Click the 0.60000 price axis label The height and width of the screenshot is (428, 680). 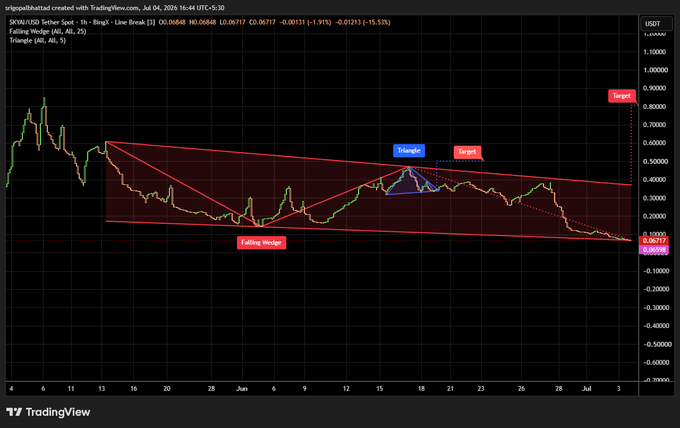(655, 143)
